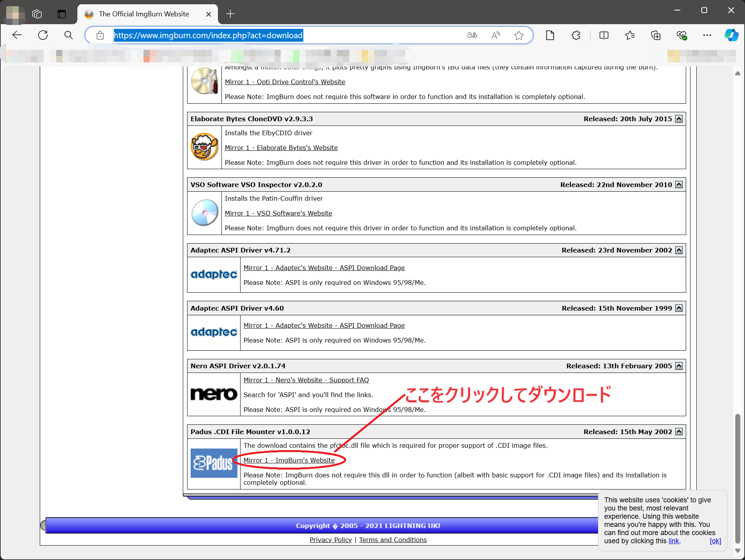Click the adaptec logo for ASPI v4.71.2
The width and height of the screenshot is (745, 560).
tap(214, 274)
